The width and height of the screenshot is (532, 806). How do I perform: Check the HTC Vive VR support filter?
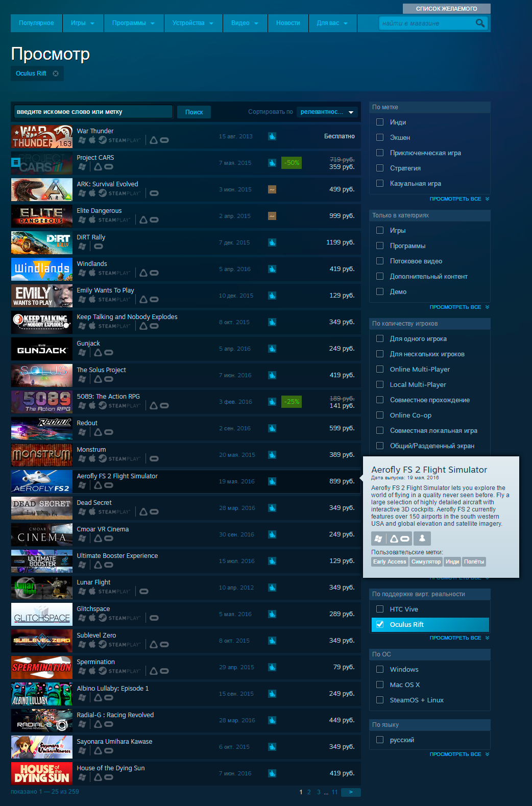point(380,609)
